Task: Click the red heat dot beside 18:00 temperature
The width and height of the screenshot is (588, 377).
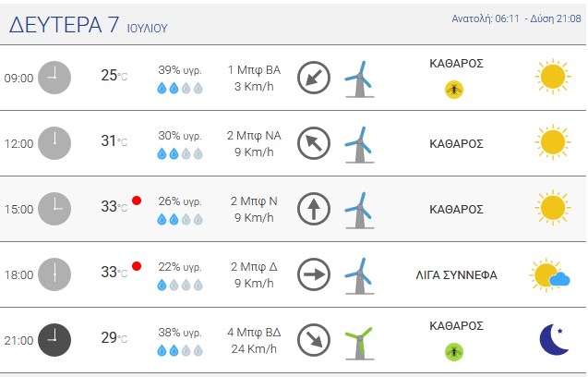Action: pyautogui.click(x=137, y=266)
